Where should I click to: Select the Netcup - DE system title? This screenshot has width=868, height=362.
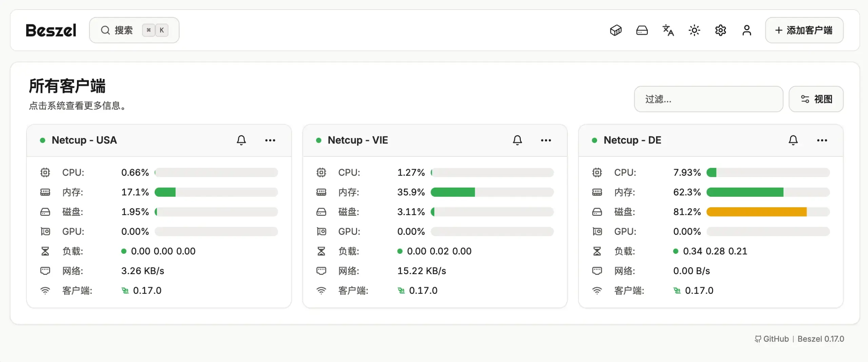coord(632,140)
